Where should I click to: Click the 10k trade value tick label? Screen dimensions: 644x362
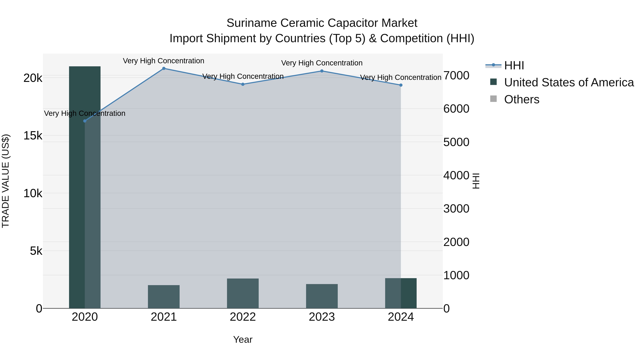tap(33, 193)
